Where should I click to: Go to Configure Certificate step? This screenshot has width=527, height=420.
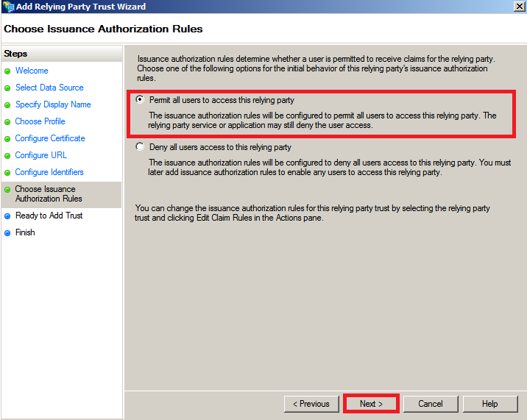point(50,138)
